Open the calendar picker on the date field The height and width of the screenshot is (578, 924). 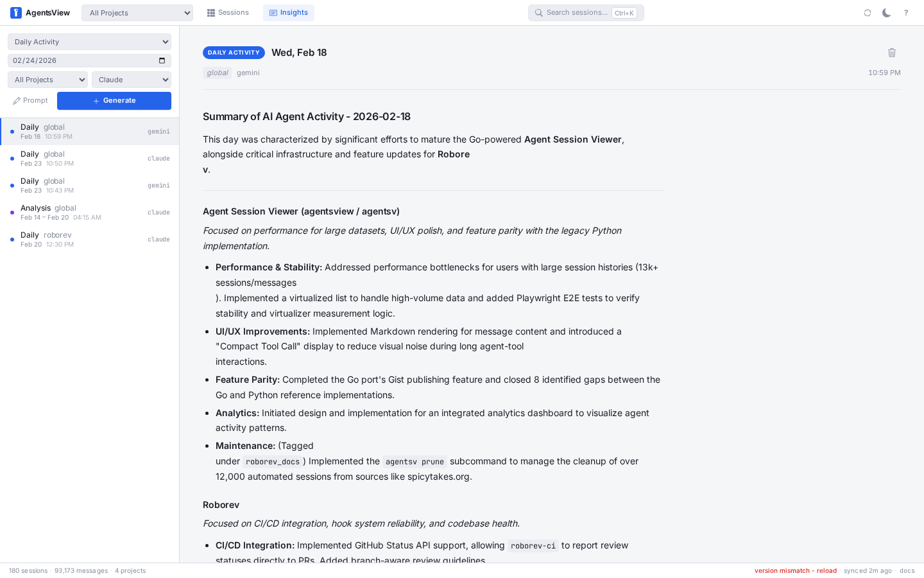[162, 60]
